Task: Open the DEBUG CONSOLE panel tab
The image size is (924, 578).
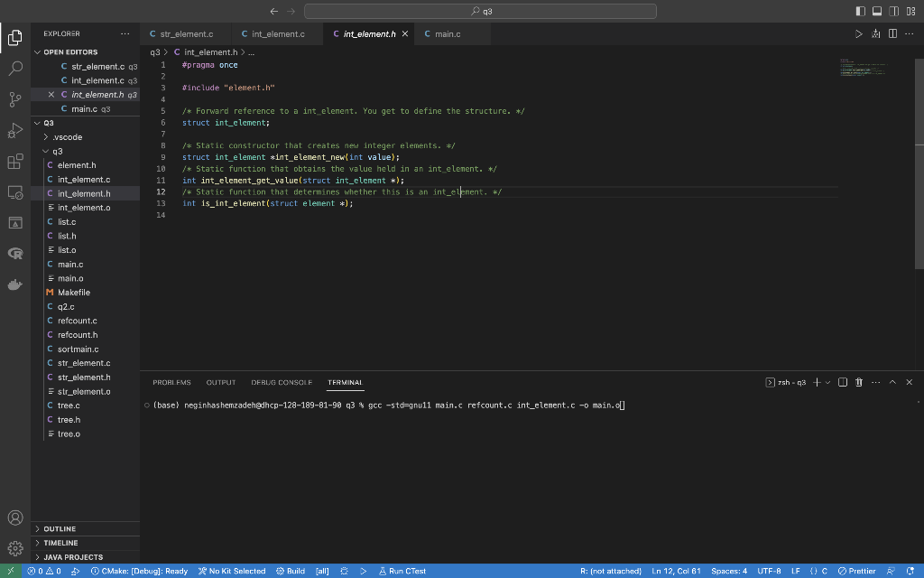Action: pos(281,382)
